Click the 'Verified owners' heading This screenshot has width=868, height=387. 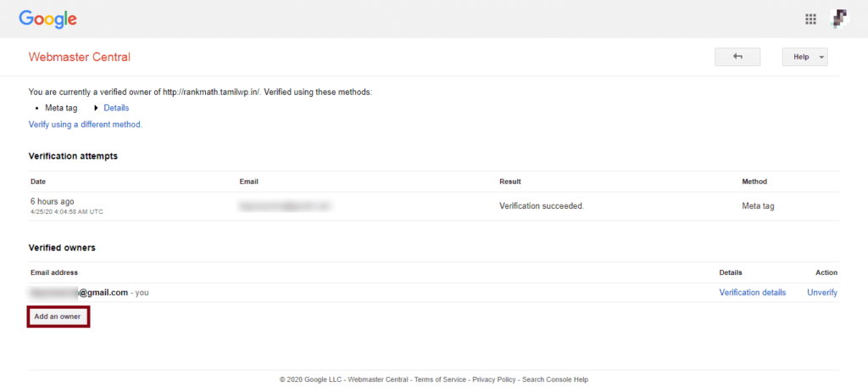[x=62, y=248]
